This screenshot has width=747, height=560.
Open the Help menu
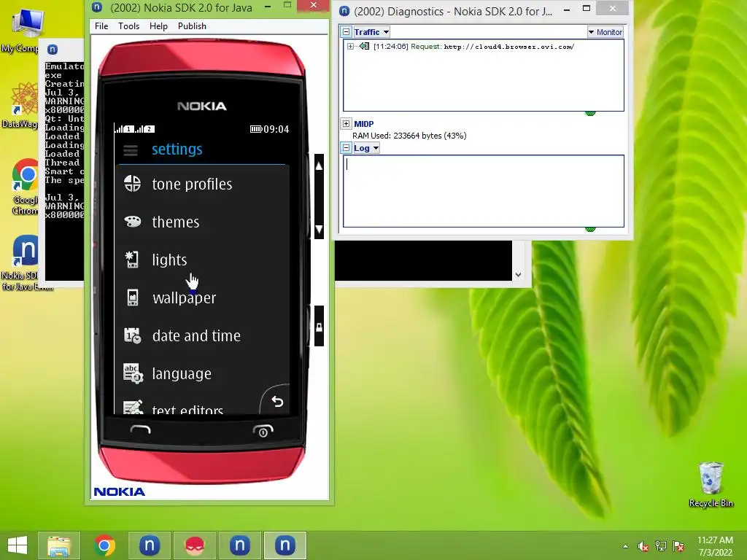[158, 26]
